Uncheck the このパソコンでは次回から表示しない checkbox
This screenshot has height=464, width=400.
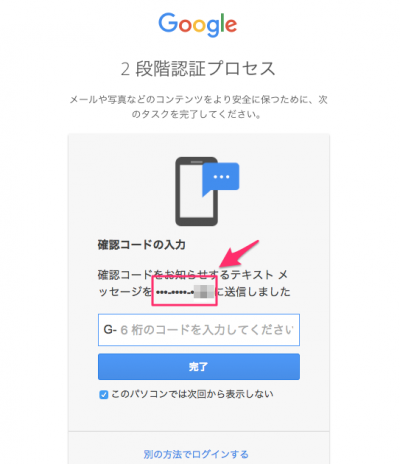coord(104,395)
